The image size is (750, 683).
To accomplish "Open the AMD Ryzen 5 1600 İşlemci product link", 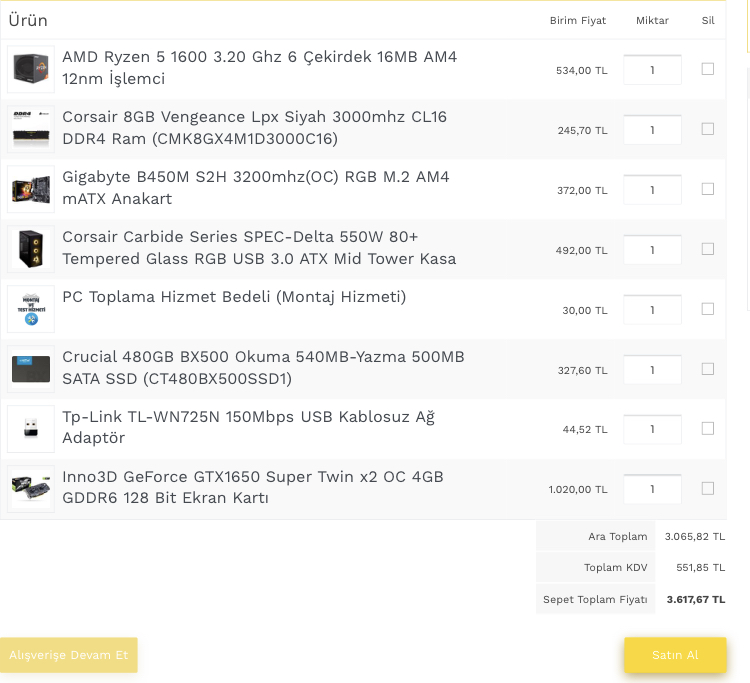I will (x=260, y=67).
